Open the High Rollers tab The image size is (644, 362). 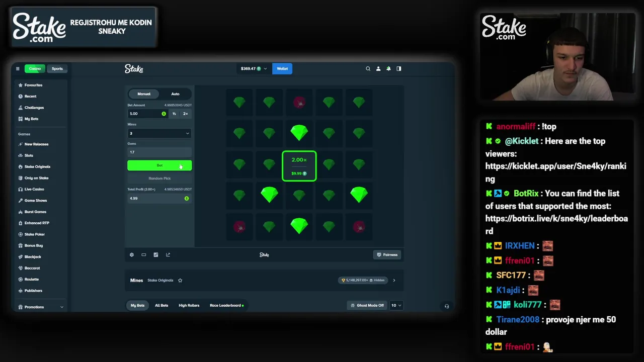189,305
